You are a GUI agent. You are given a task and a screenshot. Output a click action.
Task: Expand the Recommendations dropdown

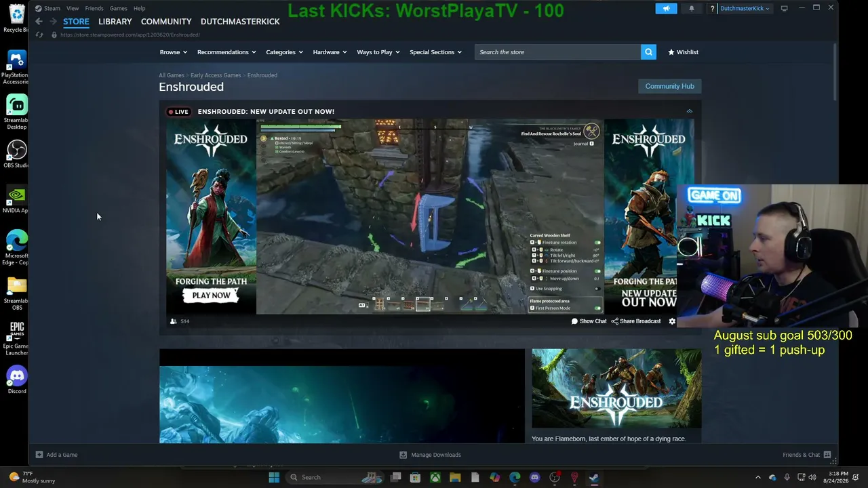tap(226, 52)
